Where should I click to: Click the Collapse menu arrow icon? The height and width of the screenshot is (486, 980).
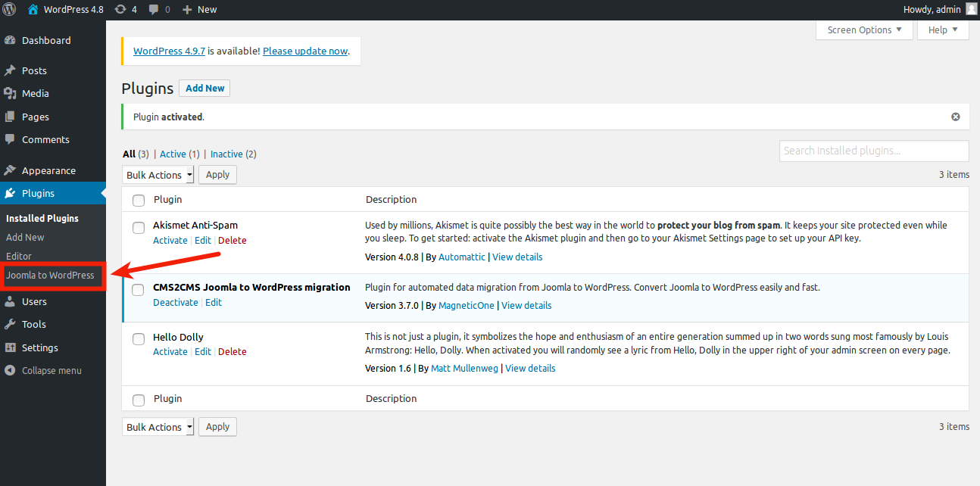point(10,370)
